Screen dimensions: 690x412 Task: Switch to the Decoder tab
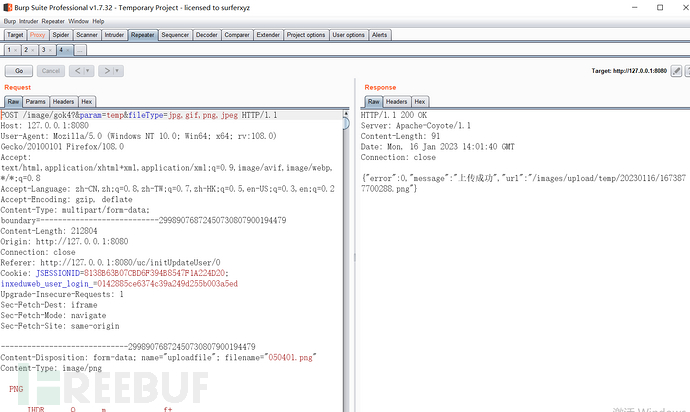tap(206, 35)
